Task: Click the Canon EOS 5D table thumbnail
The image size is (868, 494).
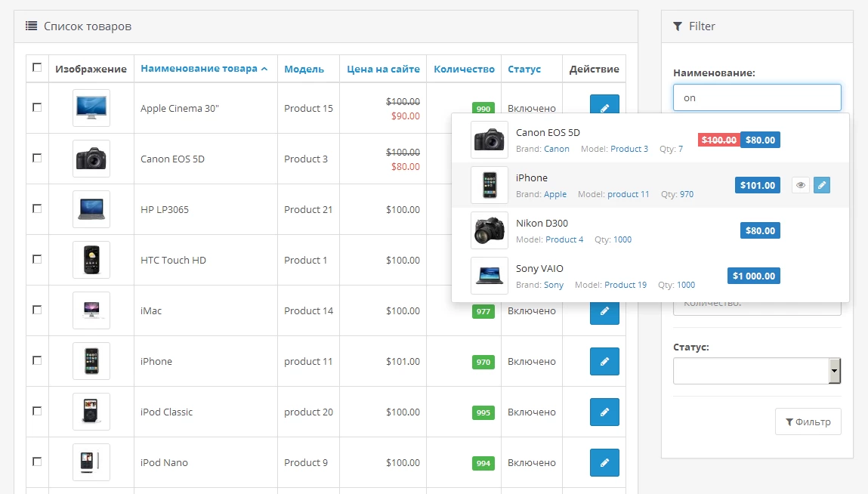Action: point(91,159)
